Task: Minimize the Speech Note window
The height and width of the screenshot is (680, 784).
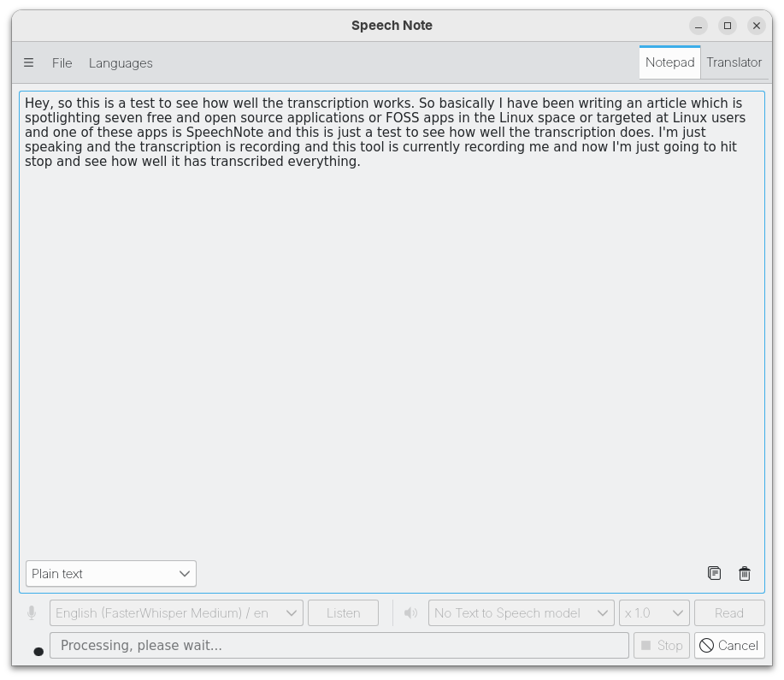Action: pyautogui.click(x=699, y=26)
